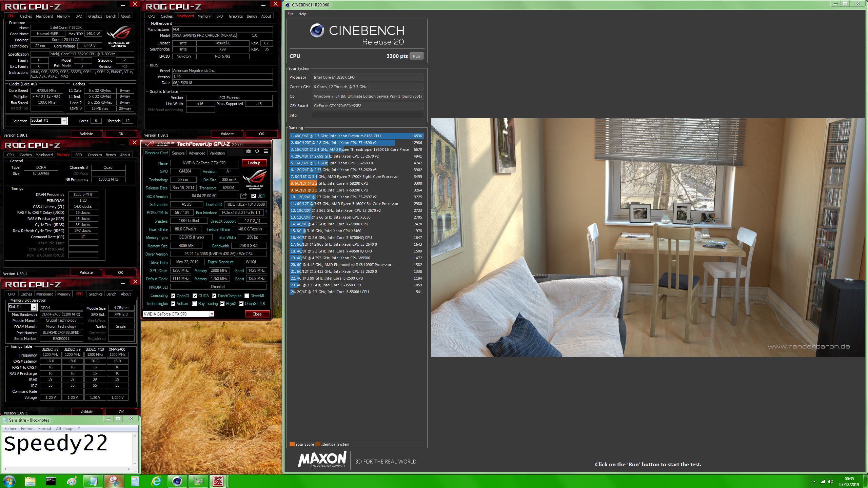Click the Cinebench sphere logo
The width and height of the screenshot is (868, 488).
click(317, 31)
